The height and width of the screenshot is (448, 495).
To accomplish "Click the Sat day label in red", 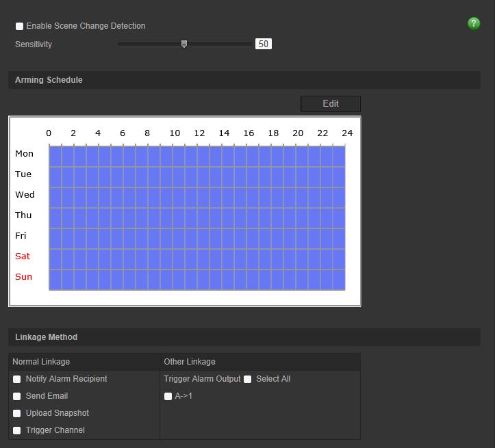I will [x=23, y=256].
